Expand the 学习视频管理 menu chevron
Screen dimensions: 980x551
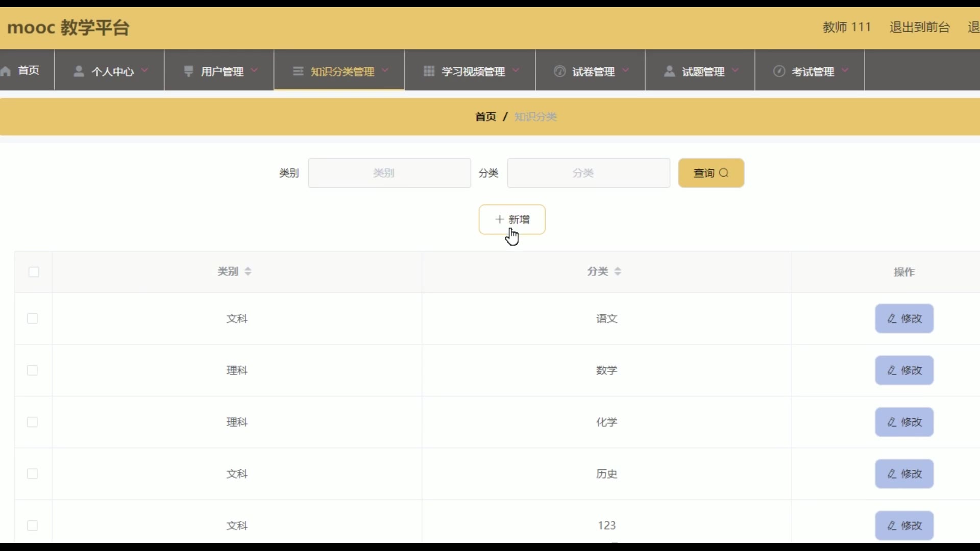point(516,70)
